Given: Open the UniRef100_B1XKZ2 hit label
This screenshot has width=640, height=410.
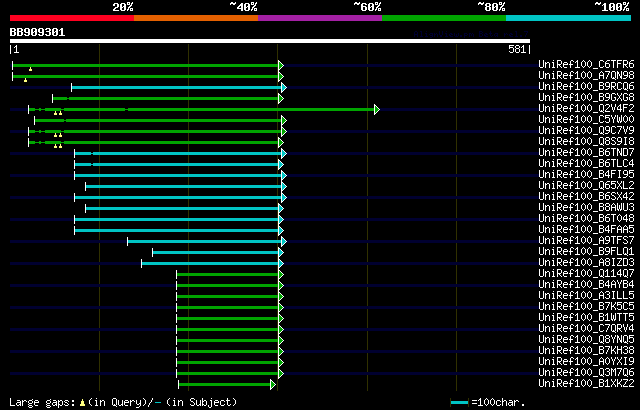Looking at the screenshot, I should coord(587,384).
